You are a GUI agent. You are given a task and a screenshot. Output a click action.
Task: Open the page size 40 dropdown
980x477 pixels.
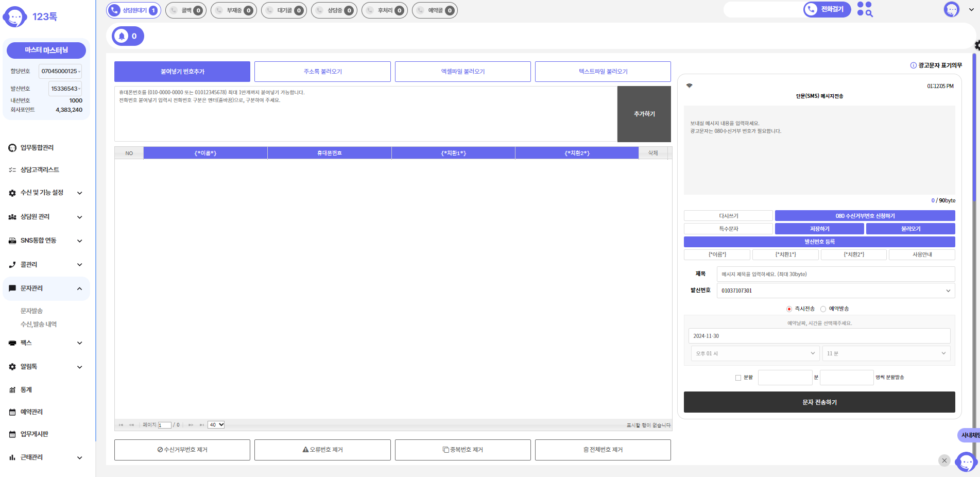[216, 425]
